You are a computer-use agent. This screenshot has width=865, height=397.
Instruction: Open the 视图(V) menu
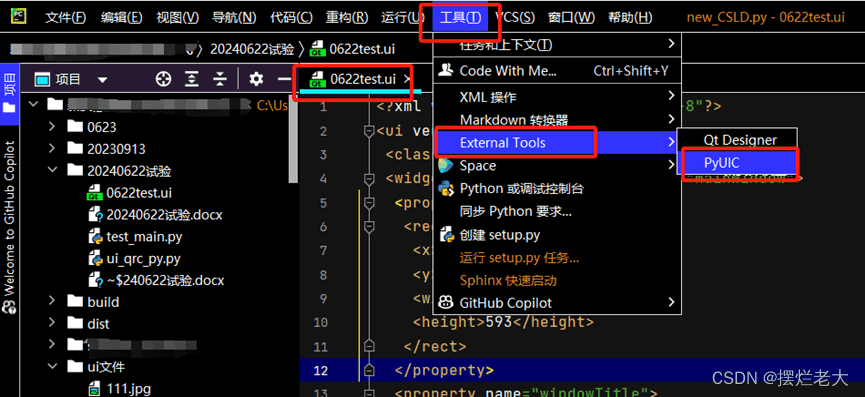tap(177, 18)
